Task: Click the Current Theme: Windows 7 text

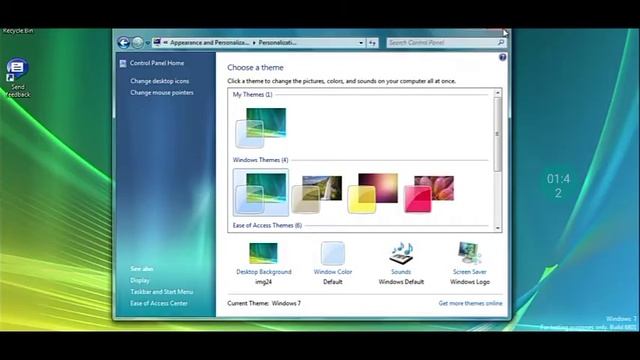Action: click(264, 303)
